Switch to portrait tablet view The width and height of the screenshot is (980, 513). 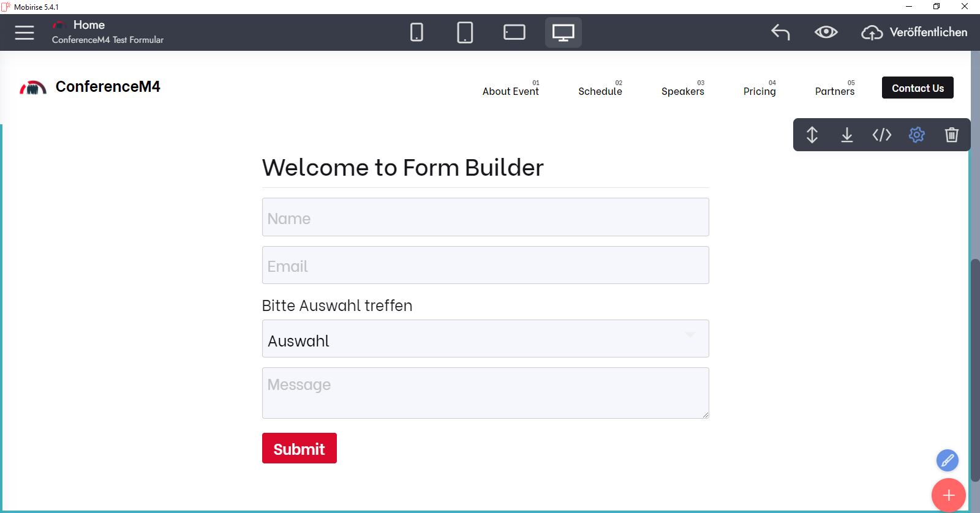[465, 32]
